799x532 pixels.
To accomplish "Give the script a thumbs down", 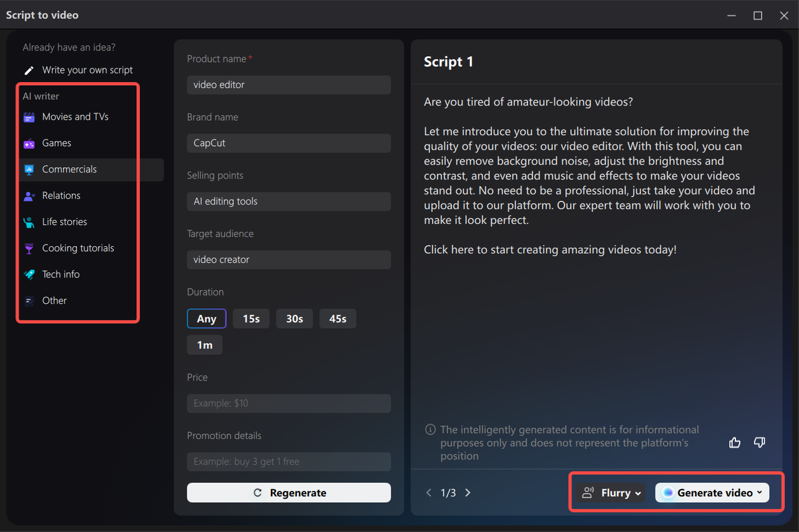I will click(x=760, y=442).
